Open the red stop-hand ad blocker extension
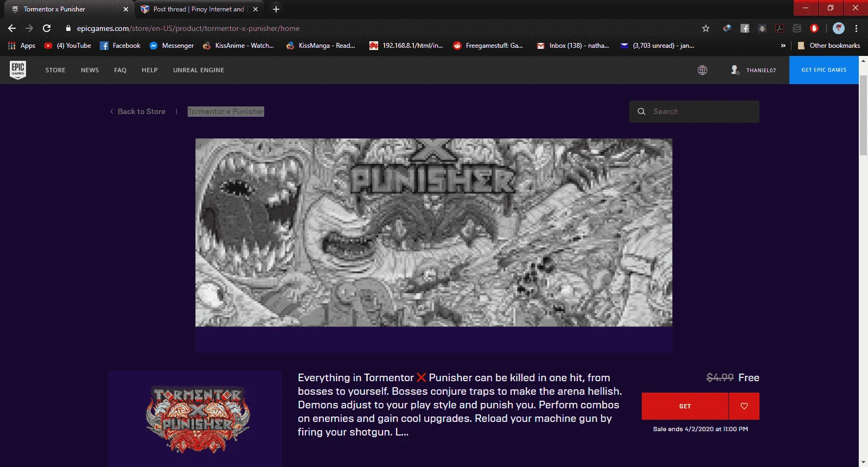Screen dimensions: 868x467 pyautogui.click(x=814, y=28)
